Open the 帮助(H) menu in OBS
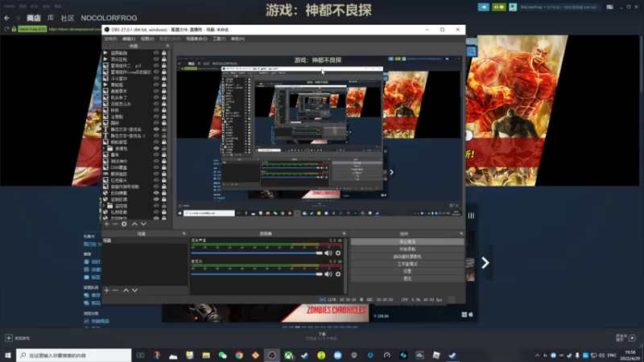This screenshot has width=644, height=362. pos(237,39)
